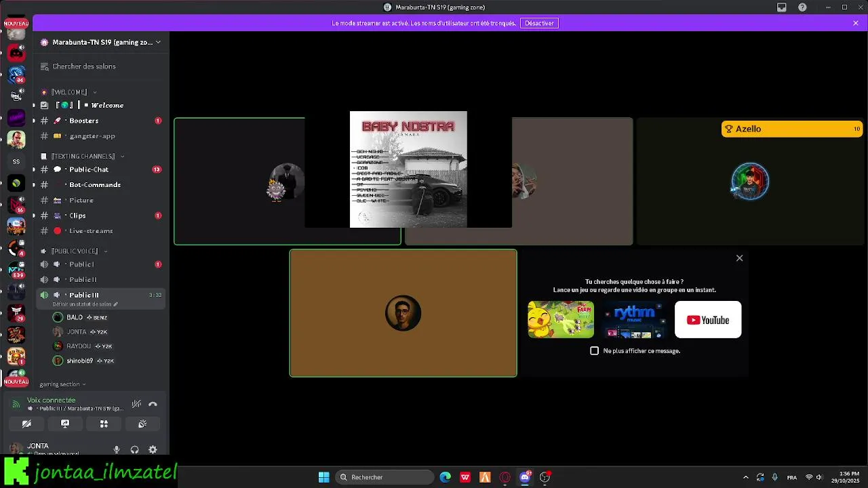Start screen sharing in voice panel

pyautogui.click(x=65, y=424)
